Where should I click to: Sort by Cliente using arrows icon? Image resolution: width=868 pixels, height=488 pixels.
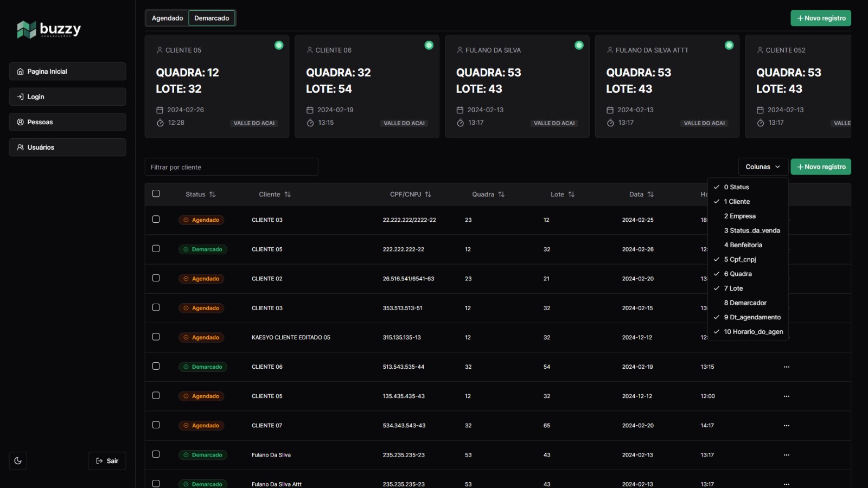288,194
